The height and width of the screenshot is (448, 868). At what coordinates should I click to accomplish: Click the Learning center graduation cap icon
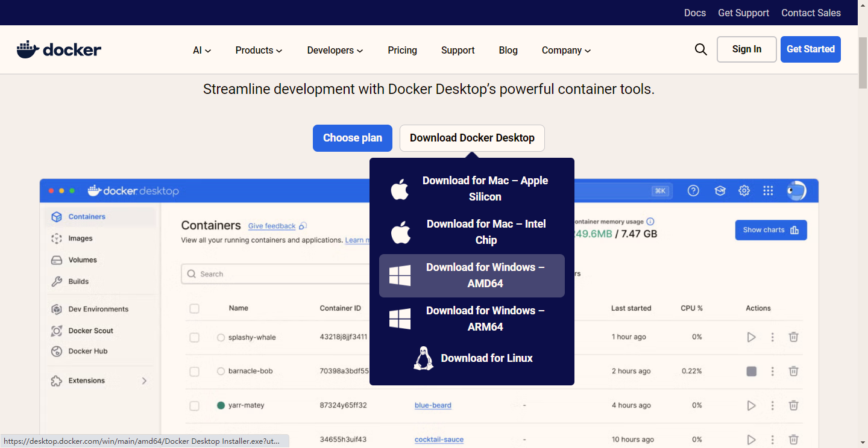[720, 191]
